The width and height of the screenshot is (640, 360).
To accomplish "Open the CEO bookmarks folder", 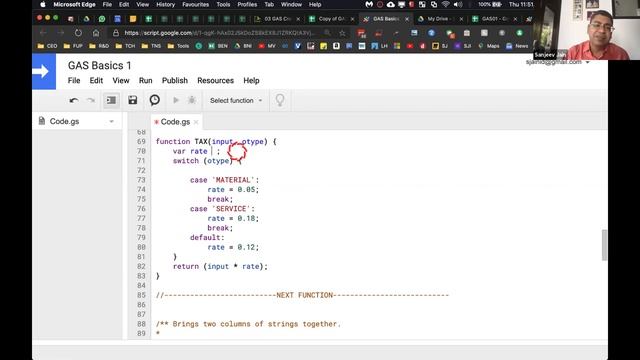I will click(x=47, y=46).
